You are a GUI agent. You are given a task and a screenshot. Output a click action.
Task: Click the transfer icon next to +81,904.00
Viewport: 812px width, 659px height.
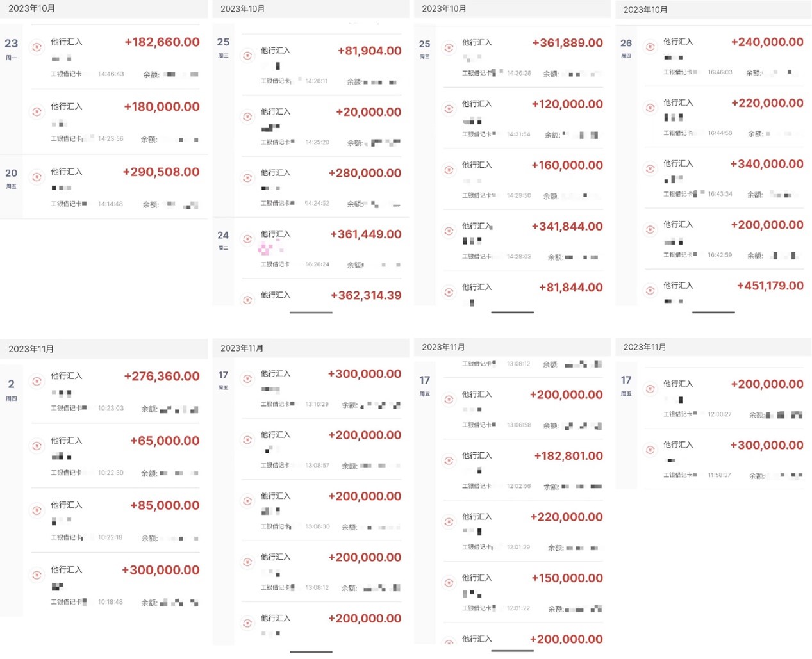coord(247,56)
